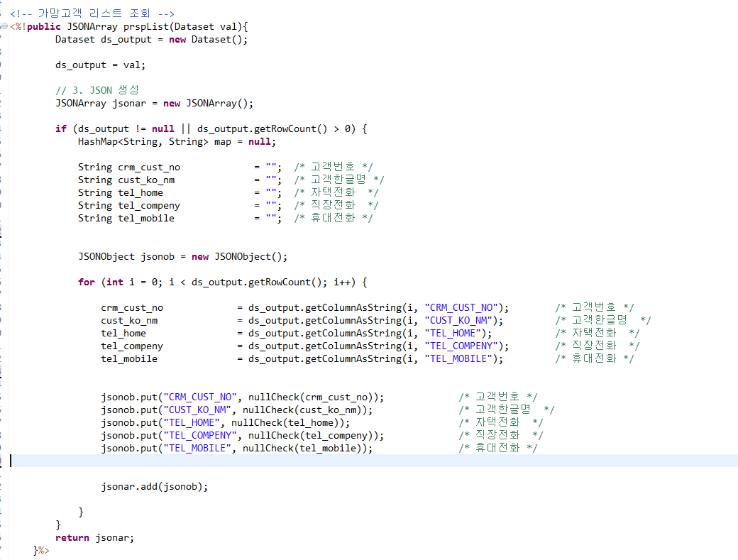
Task: Click the "if (ds_output != null" condition
Action: pos(114,129)
